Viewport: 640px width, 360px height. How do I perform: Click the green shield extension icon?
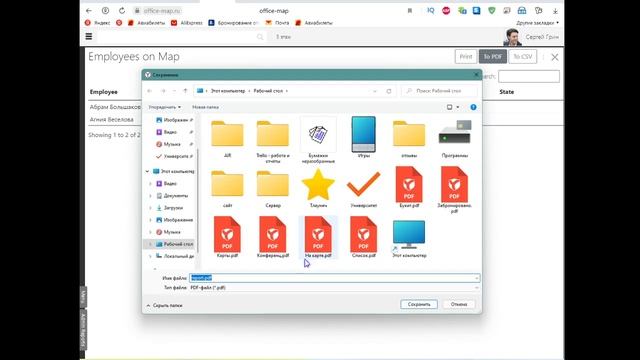point(491,11)
